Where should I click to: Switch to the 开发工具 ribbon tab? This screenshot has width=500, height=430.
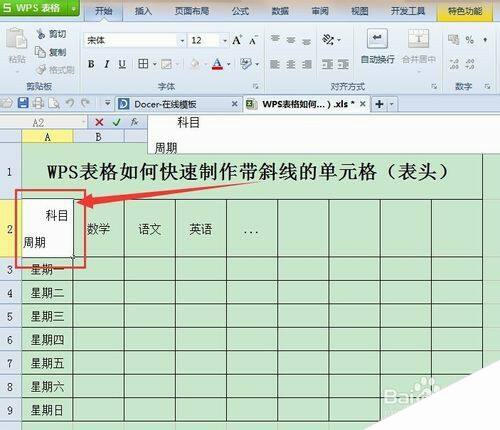click(x=408, y=11)
